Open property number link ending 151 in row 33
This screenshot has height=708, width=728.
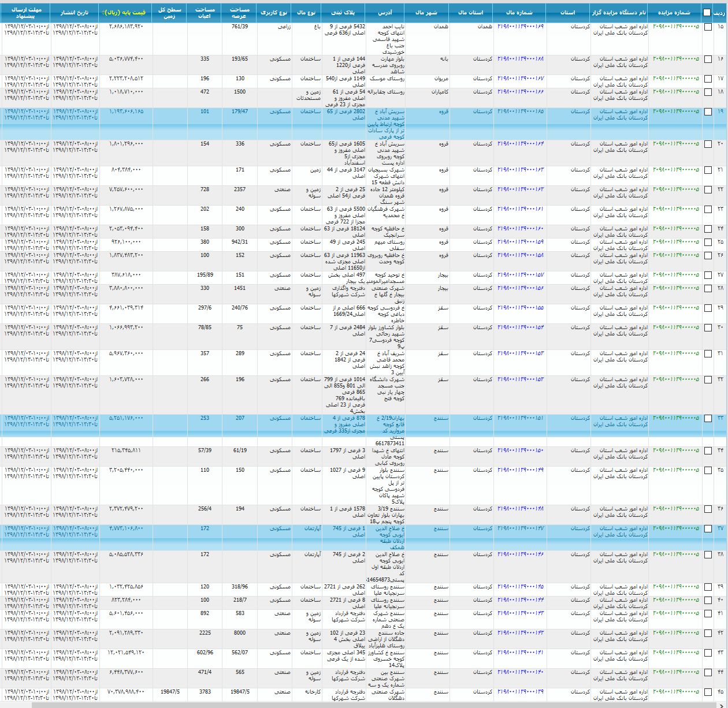click(520, 418)
